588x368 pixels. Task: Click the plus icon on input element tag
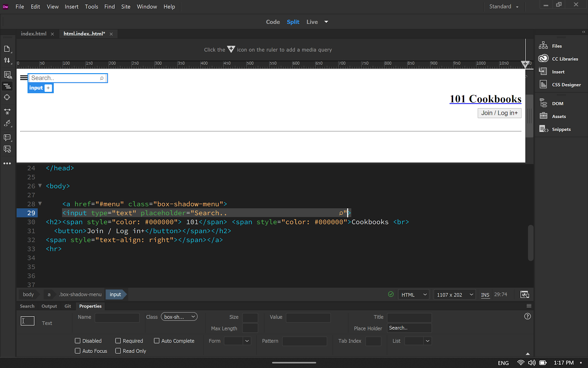point(49,88)
